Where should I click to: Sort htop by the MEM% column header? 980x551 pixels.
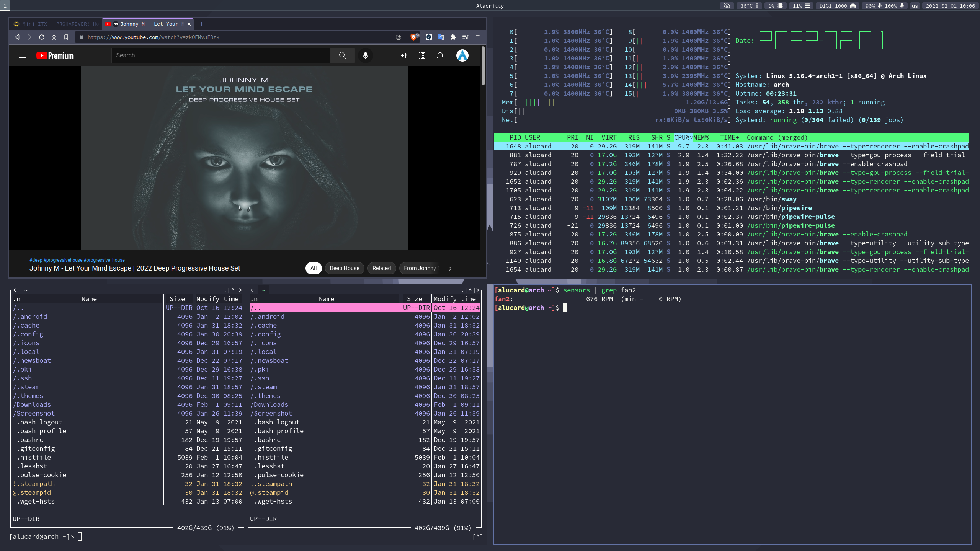(701, 137)
